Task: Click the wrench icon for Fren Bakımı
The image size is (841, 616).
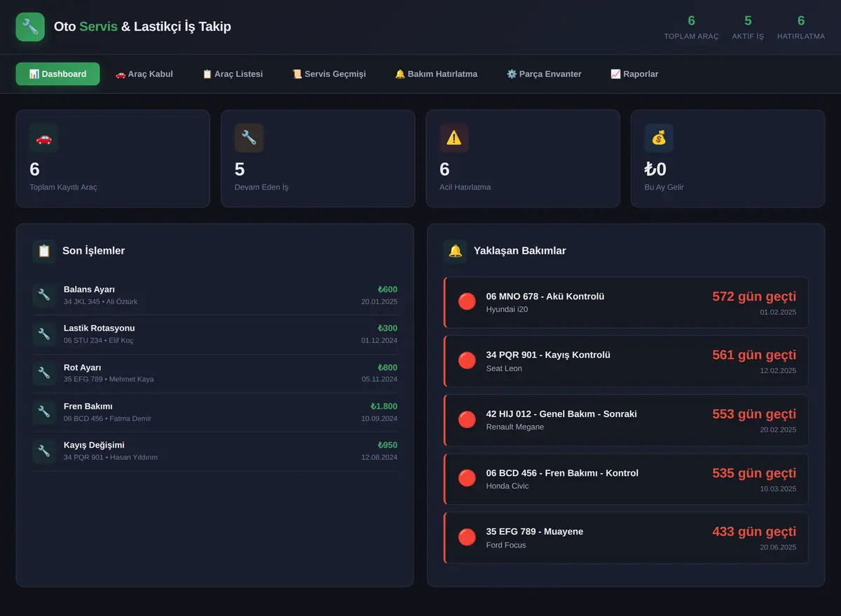Action: click(44, 412)
